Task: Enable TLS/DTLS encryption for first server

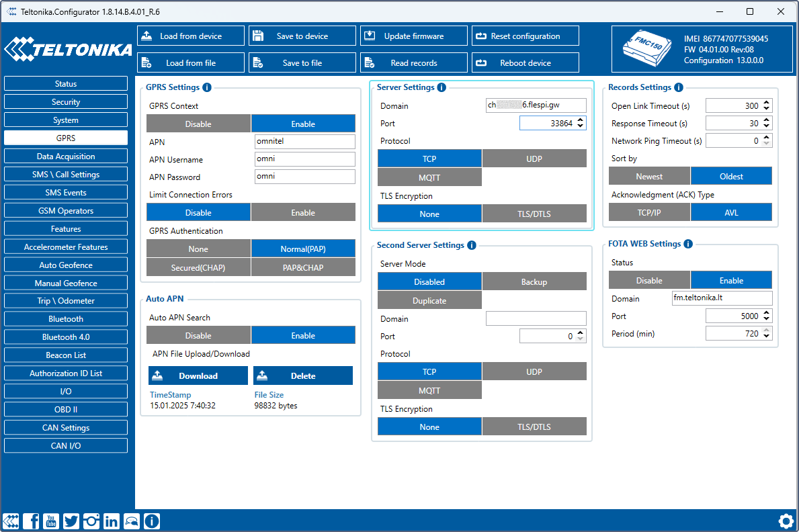Action: [534, 214]
